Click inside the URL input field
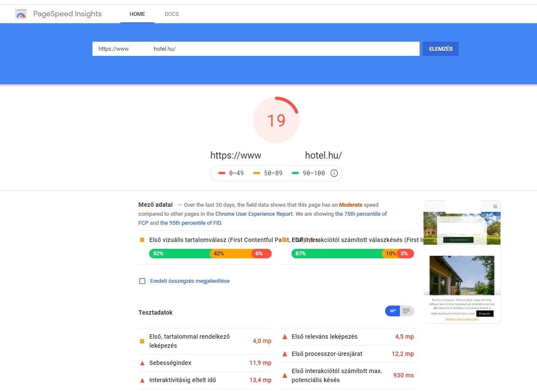Image resolution: width=537 pixels, height=392 pixels. 256,49
